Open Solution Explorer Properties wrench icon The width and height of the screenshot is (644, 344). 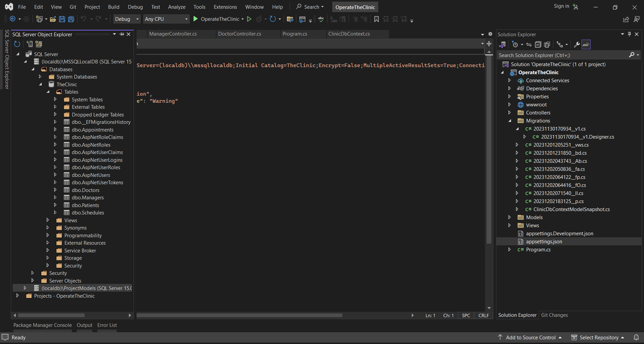click(x=577, y=45)
